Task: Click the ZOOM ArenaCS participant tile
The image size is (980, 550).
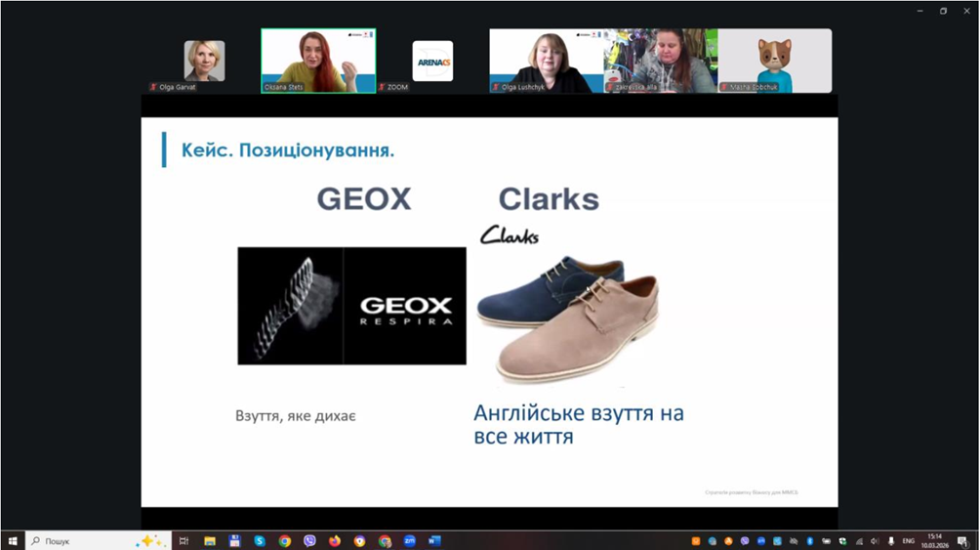Action: click(432, 61)
